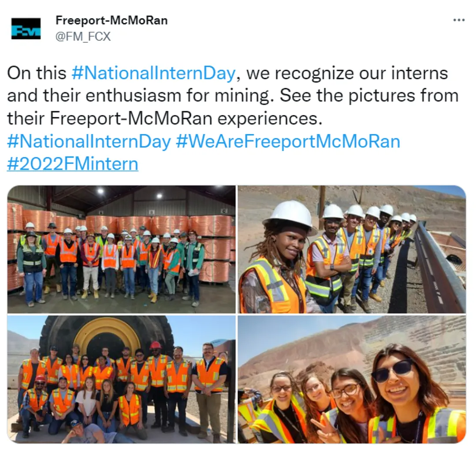476x476 pixels.
Task: Open the three-dot more options menu
Action: pos(459,20)
